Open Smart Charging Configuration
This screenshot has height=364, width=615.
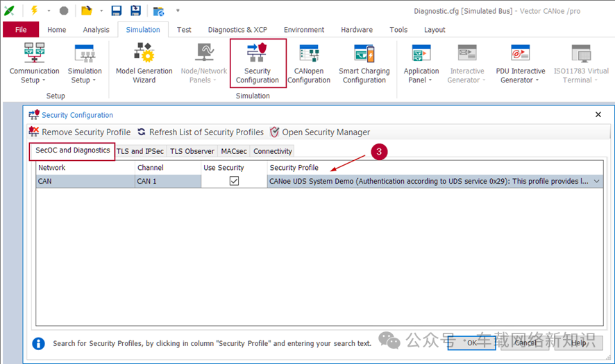[x=364, y=64]
